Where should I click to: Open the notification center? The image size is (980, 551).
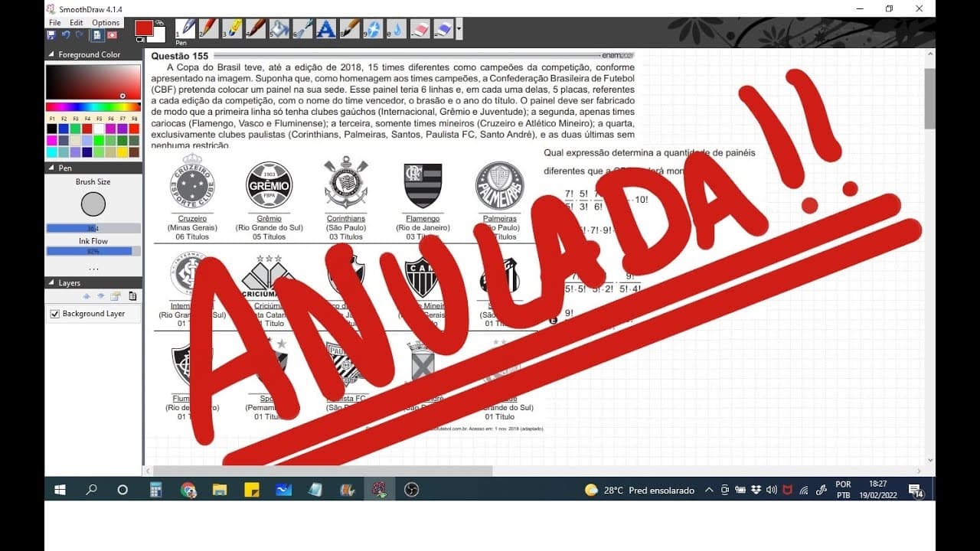(x=916, y=490)
